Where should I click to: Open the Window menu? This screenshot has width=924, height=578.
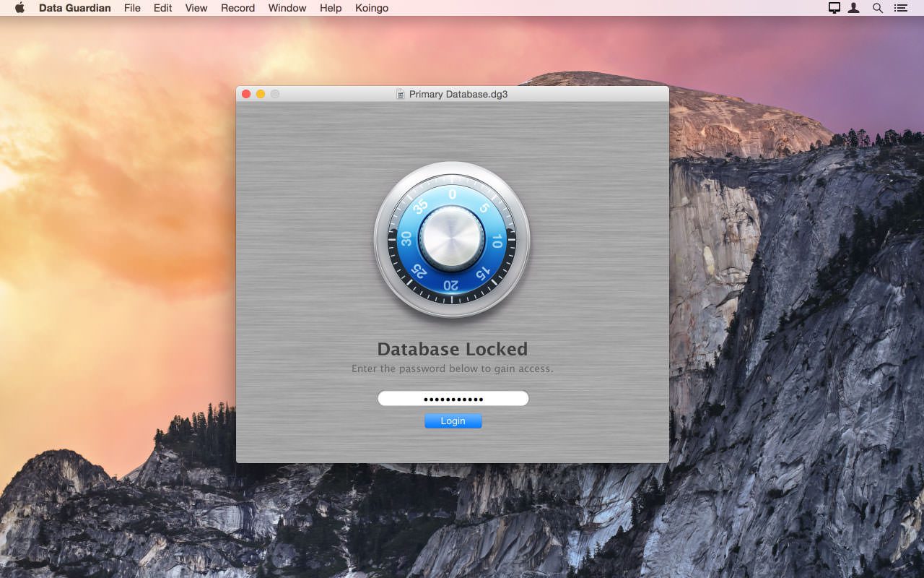[x=287, y=8]
